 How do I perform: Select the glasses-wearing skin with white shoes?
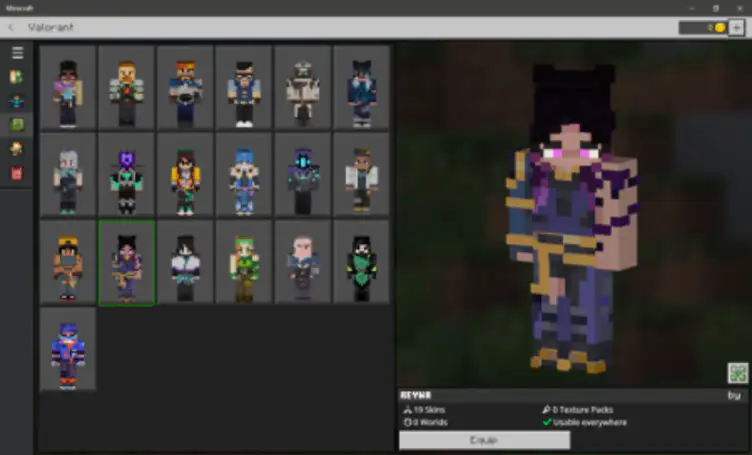(x=244, y=88)
